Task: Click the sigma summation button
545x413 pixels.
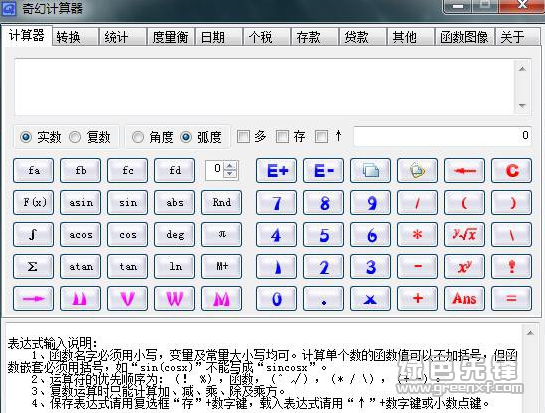Action: click(33, 267)
